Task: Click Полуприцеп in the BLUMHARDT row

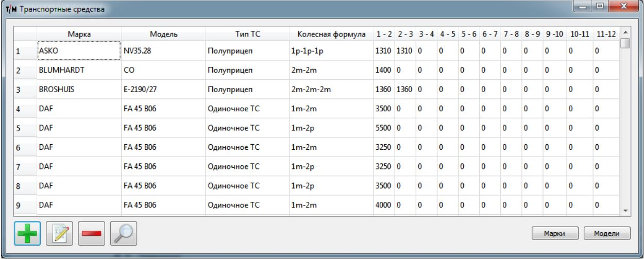Action: (x=247, y=70)
